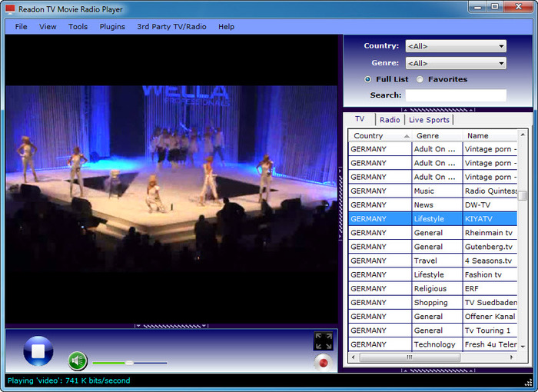Switch to the Live Sports tab
Viewport: 538px width, 392px height.
pyautogui.click(x=429, y=120)
